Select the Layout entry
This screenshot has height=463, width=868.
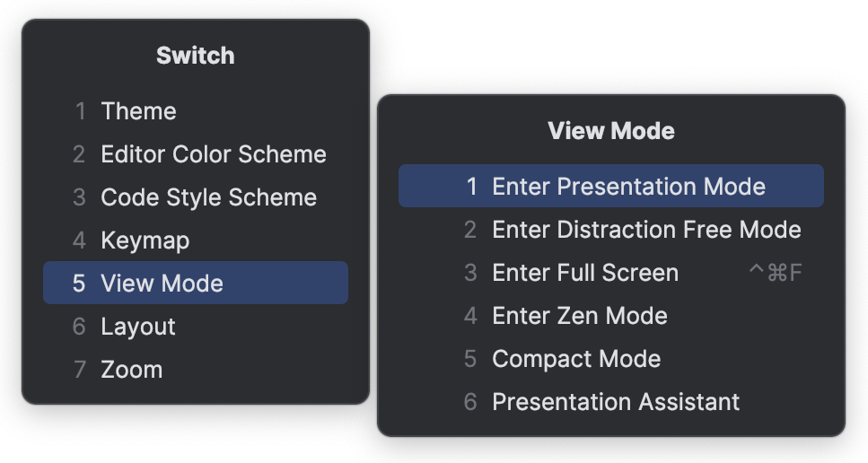tap(138, 327)
